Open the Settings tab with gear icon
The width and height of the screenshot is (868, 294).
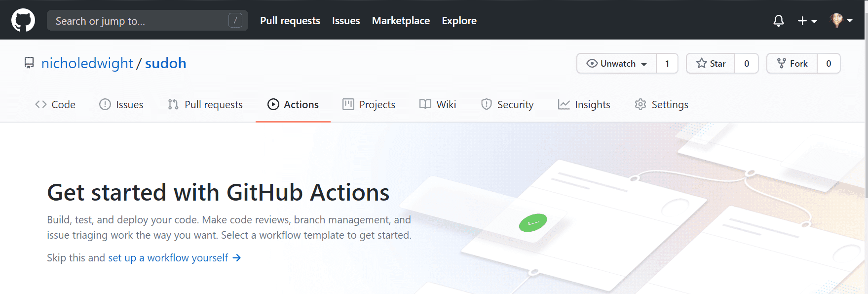[x=661, y=105]
